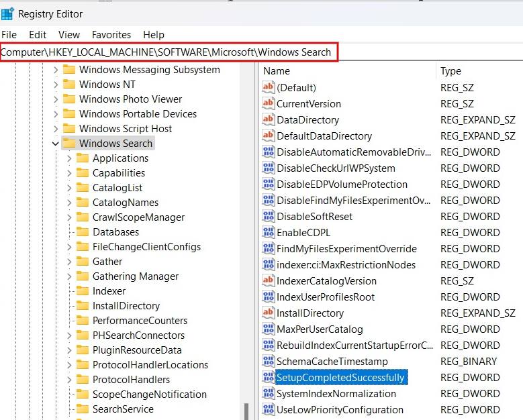The image size is (523, 420).
Task: Select the FindMyFilesExperimentOverride value name
Action: 346,249
